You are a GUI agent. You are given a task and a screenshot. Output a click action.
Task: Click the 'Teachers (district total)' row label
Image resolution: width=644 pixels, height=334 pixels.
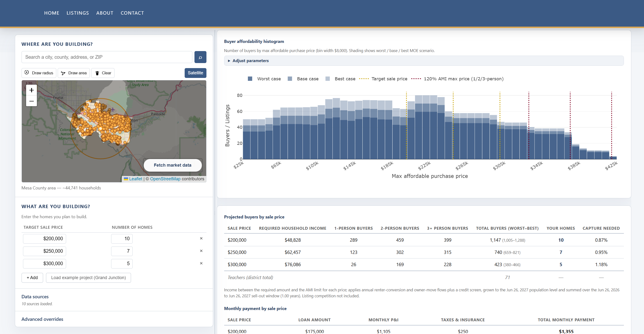pos(250,277)
